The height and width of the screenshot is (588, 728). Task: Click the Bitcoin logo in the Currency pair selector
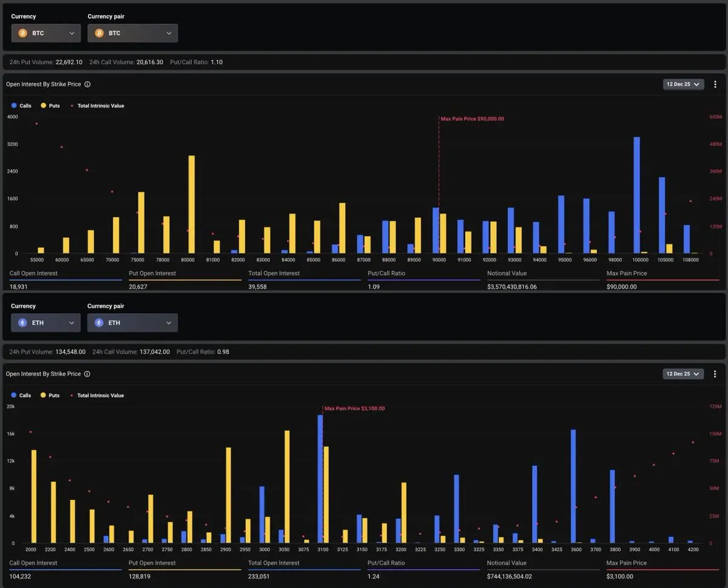click(x=99, y=33)
